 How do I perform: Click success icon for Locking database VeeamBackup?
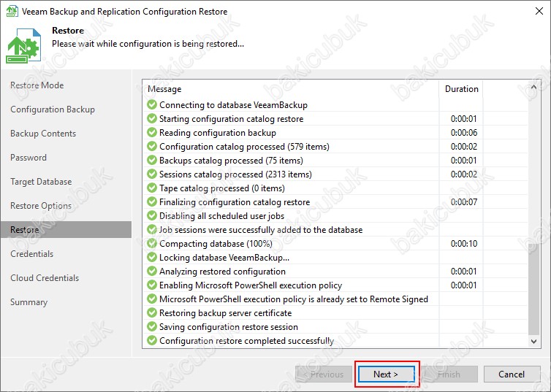[152, 257]
